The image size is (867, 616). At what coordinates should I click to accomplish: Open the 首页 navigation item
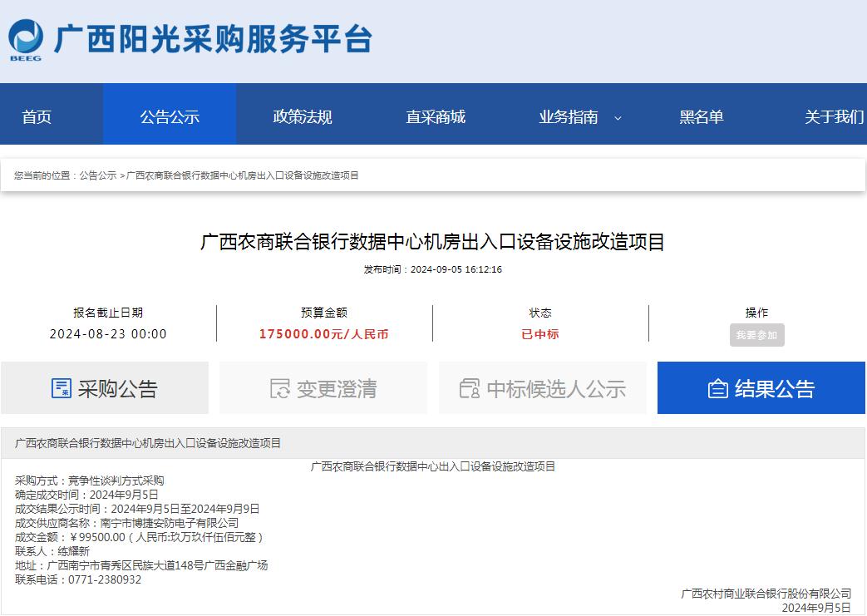(37, 116)
